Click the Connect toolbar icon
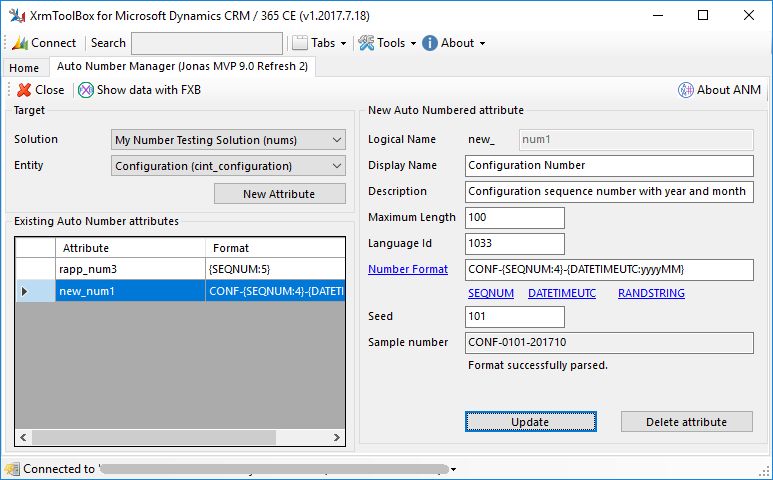Screen dimensions: 773x480 coord(20,43)
